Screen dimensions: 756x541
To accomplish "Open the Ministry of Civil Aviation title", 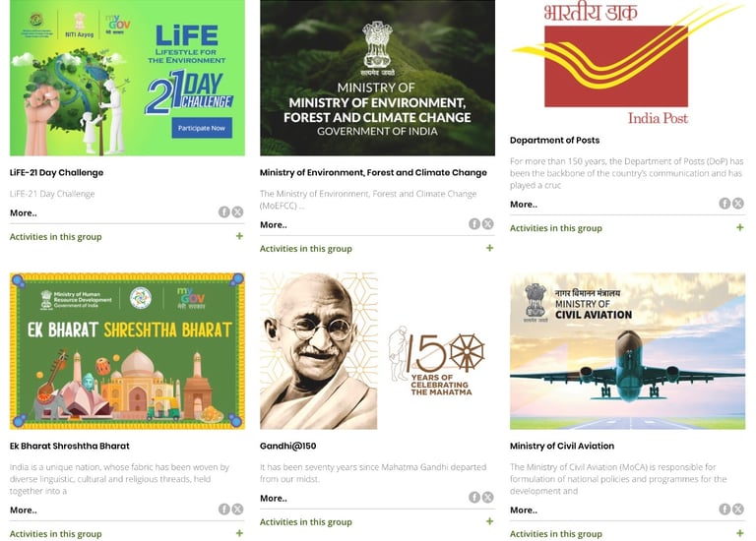I will click(x=562, y=447).
